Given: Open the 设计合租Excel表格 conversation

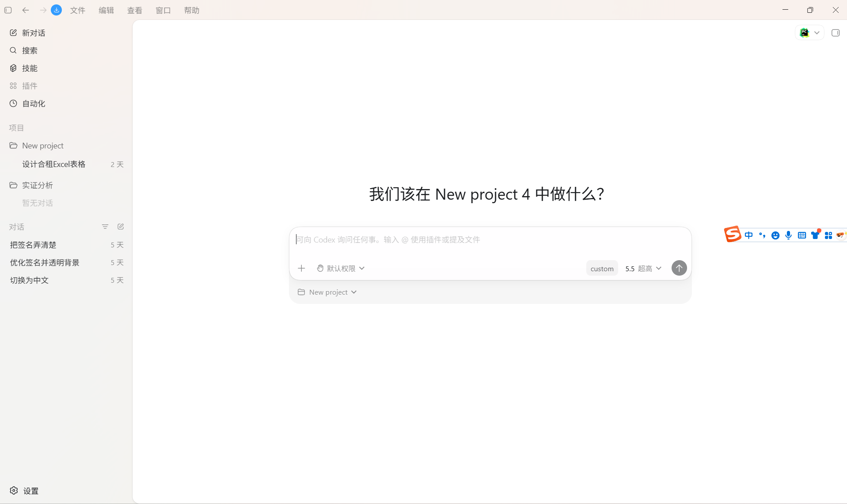Looking at the screenshot, I should tap(66, 164).
